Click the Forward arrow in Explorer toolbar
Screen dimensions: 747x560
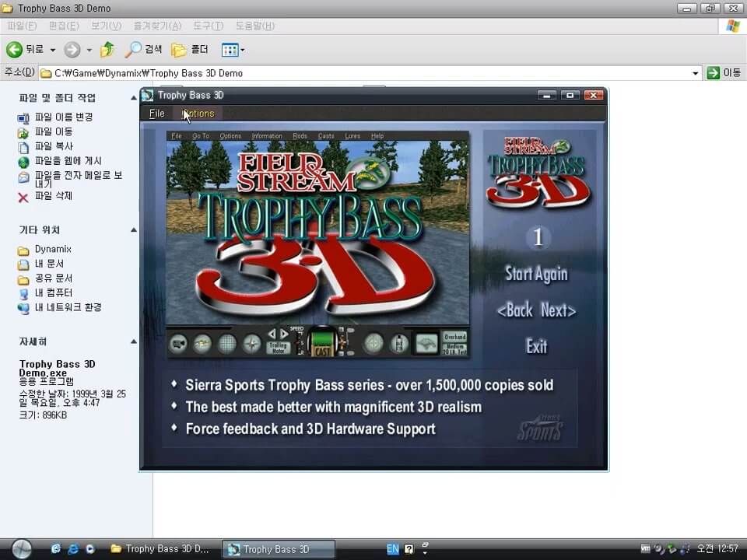(72, 49)
